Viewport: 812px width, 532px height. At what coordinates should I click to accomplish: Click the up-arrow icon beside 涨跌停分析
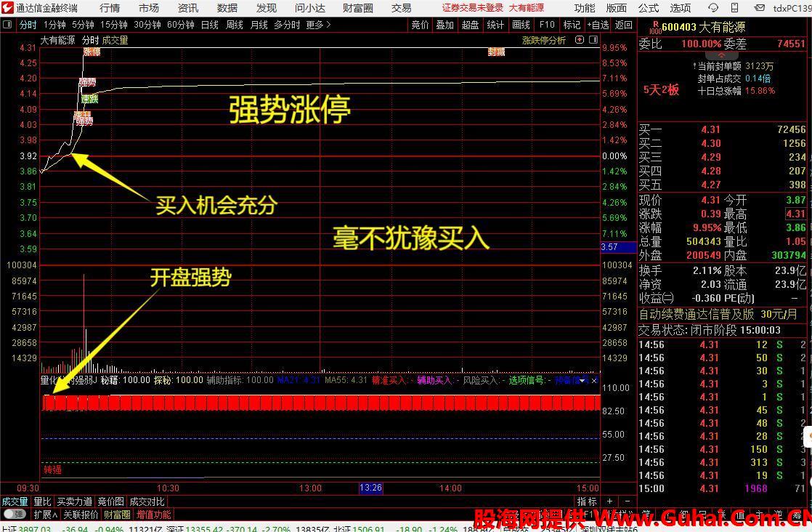[579, 40]
